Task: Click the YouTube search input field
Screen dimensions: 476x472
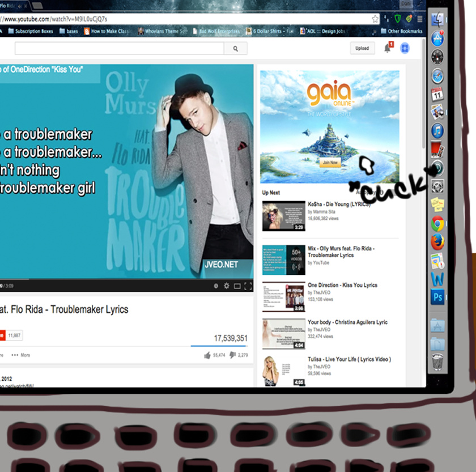Action: click(x=119, y=49)
